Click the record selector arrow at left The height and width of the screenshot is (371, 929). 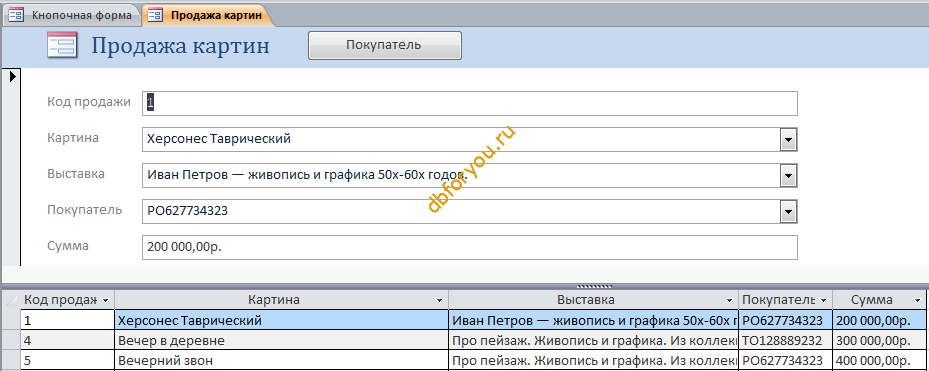(x=13, y=76)
